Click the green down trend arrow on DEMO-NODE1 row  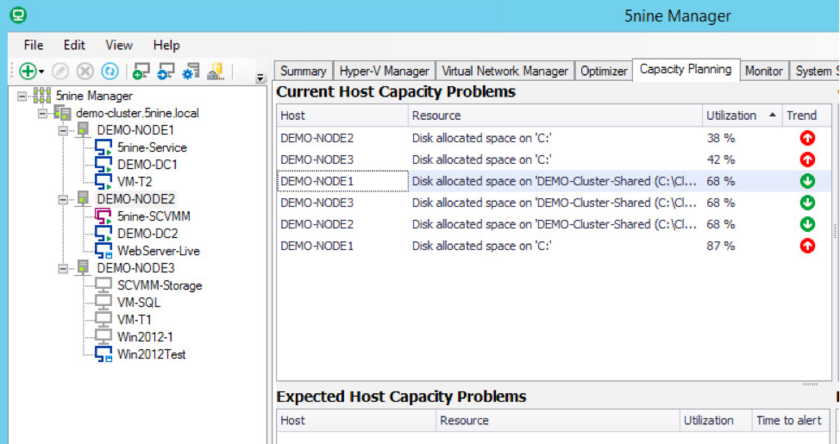click(807, 181)
